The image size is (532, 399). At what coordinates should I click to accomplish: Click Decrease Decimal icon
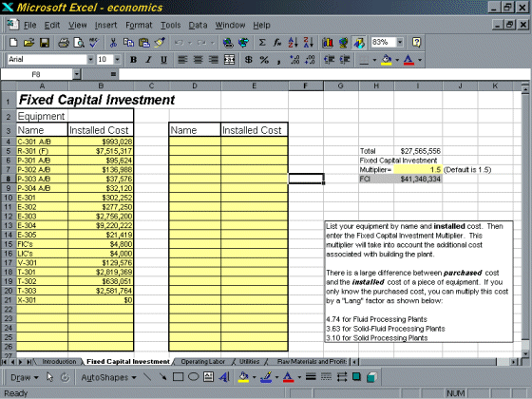coord(310,60)
